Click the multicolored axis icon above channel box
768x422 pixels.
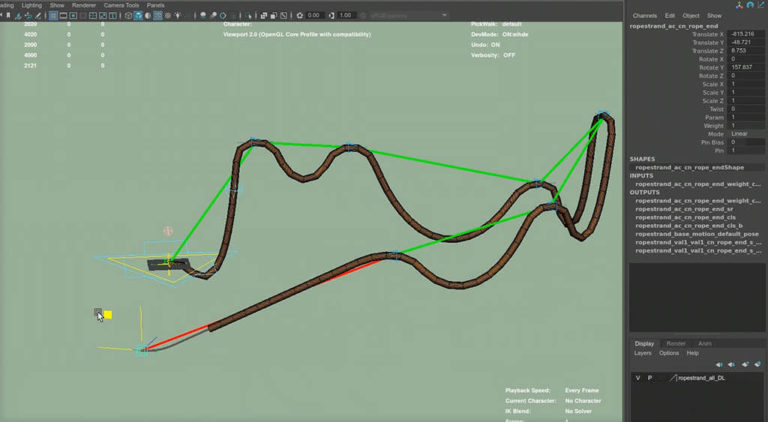739,5
